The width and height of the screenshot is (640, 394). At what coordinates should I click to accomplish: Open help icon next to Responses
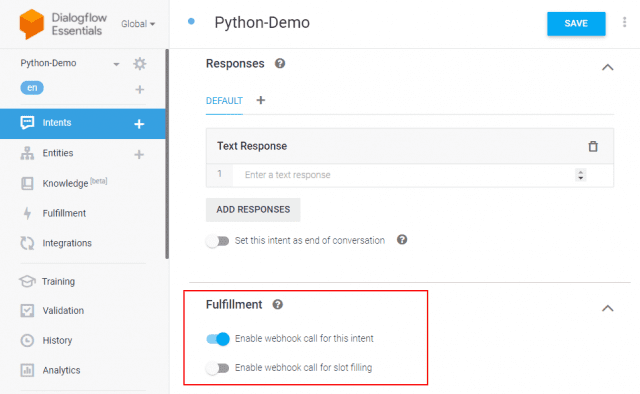click(x=280, y=64)
